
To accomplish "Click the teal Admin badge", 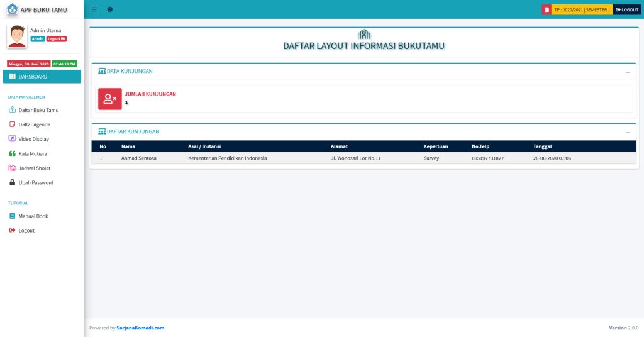I will [37, 39].
